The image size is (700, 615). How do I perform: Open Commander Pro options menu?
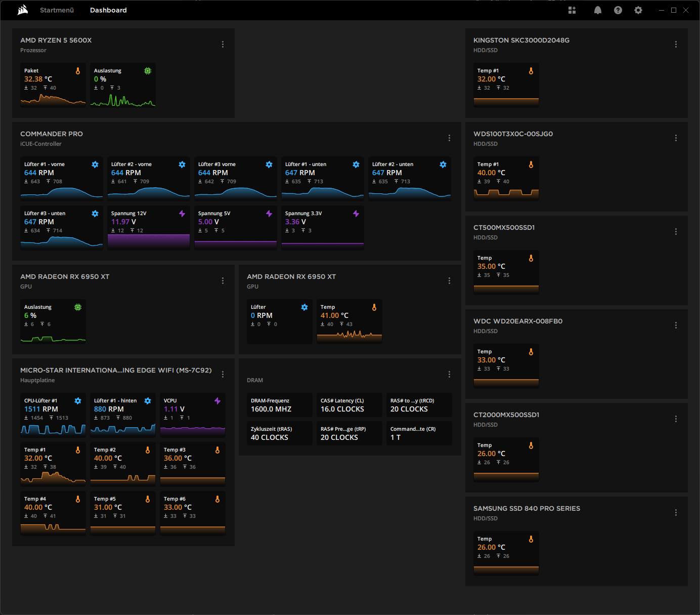[x=449, y=138]
